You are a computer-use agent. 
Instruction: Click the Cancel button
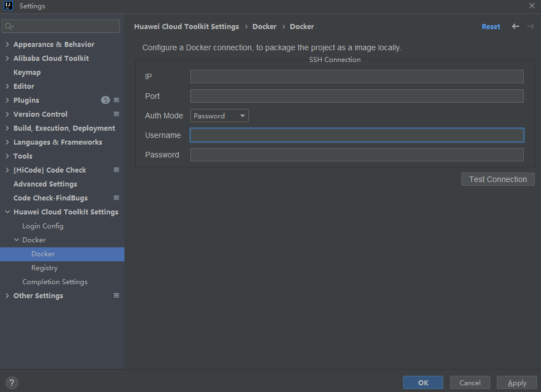tap(470, 383)
